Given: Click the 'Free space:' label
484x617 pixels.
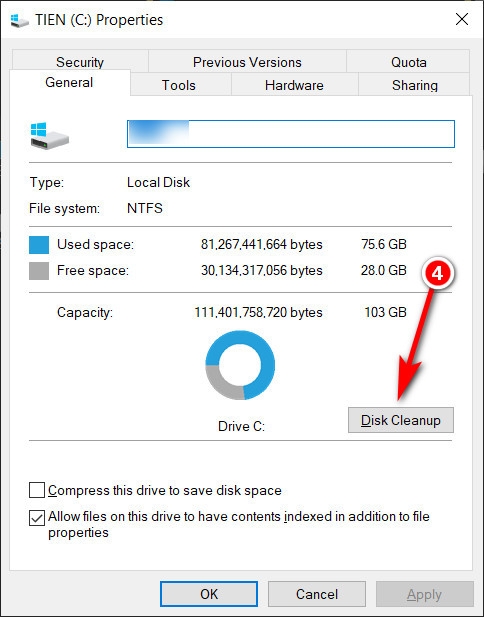Looking at the screenshot, I should point(93,271).
